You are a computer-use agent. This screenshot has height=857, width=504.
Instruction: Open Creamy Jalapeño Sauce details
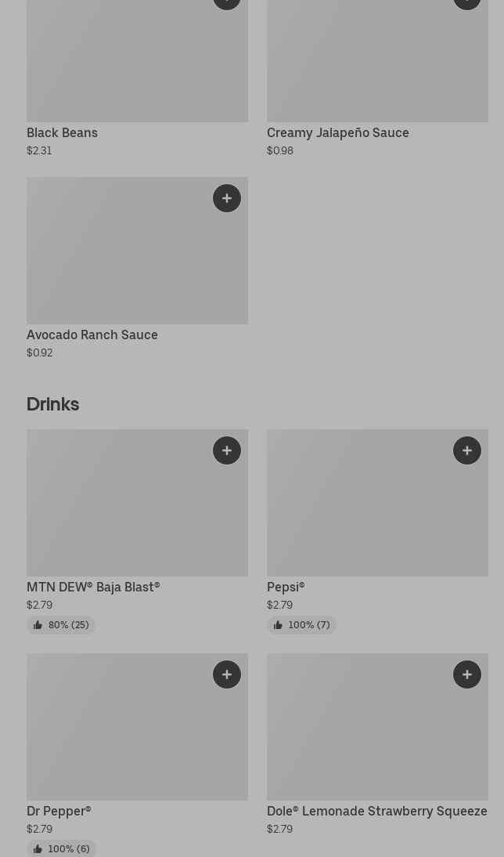tap(337, 132)
